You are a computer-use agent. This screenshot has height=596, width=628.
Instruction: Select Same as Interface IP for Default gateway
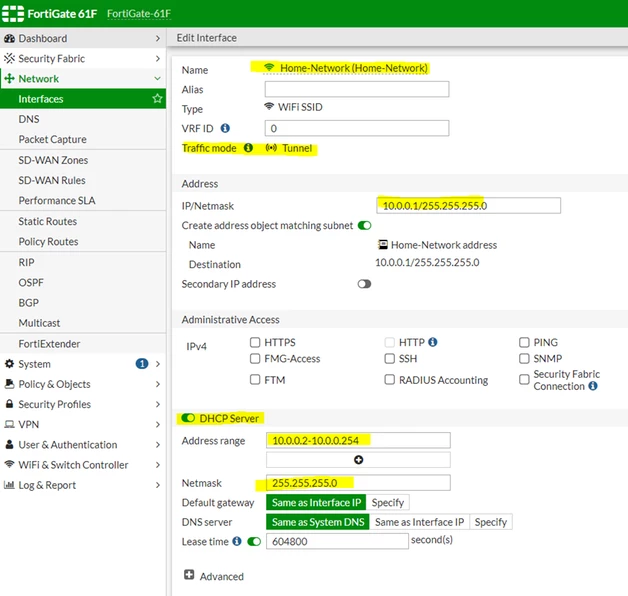pyautogui.click(x=316, y=502)
